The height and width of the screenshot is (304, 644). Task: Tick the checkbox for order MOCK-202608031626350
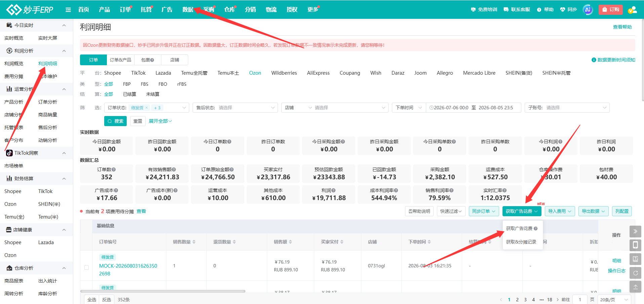pyautogui.click(x=86, y=267)
